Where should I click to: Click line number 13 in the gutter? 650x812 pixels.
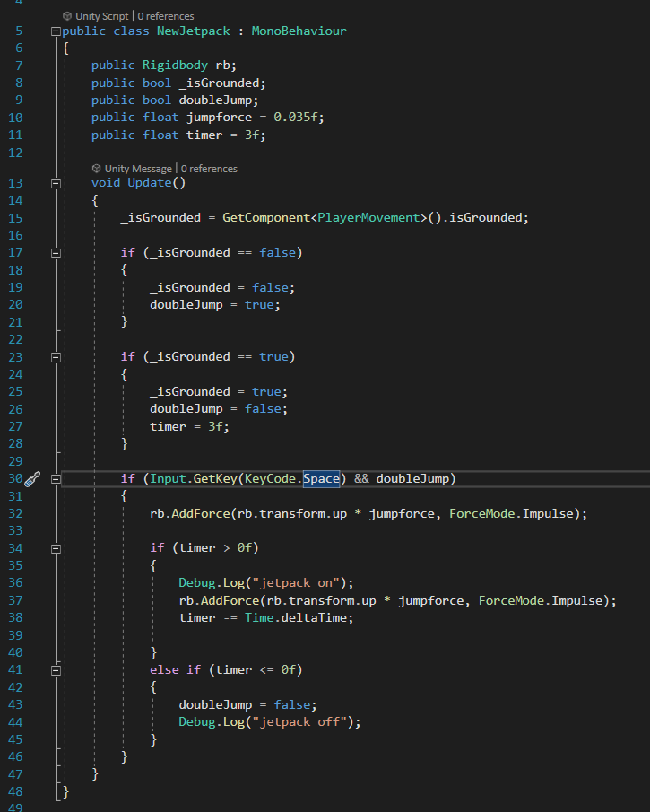pos(15,183)
